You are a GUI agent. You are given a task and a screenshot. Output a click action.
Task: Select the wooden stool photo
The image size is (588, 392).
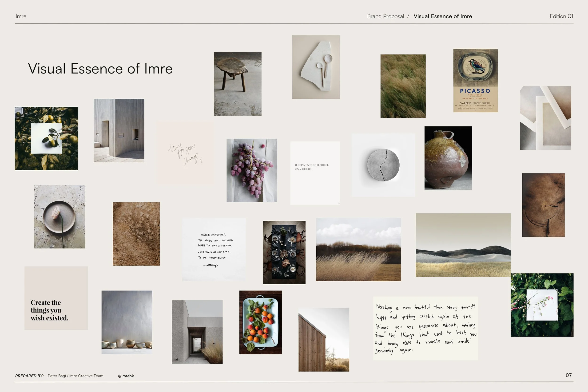(x=238, y=84)
